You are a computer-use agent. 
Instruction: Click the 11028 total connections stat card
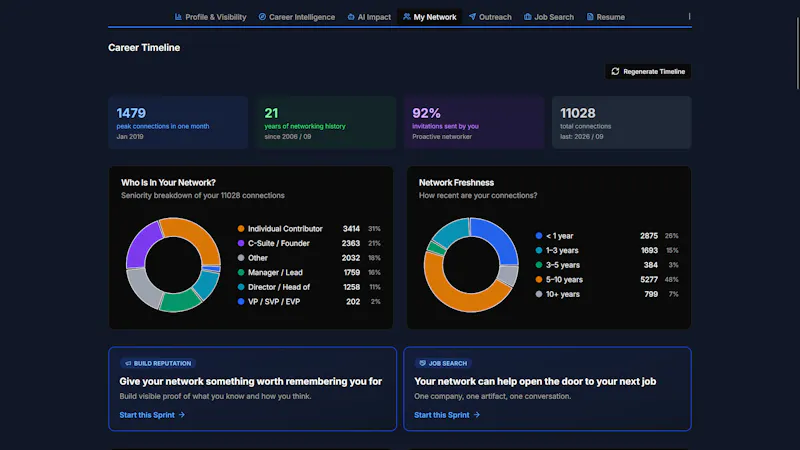point(621,122)
